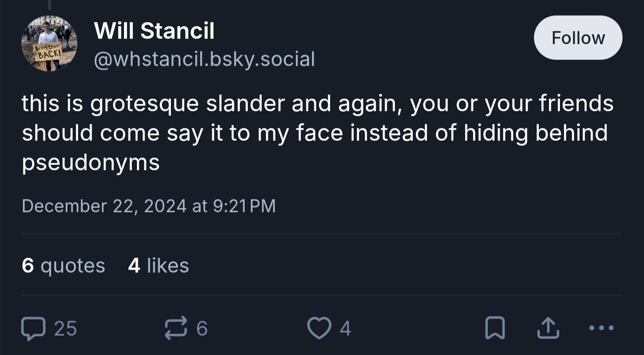View the 4 likes list
Viewport: 644px width, 355px height.
pos(158,266)
